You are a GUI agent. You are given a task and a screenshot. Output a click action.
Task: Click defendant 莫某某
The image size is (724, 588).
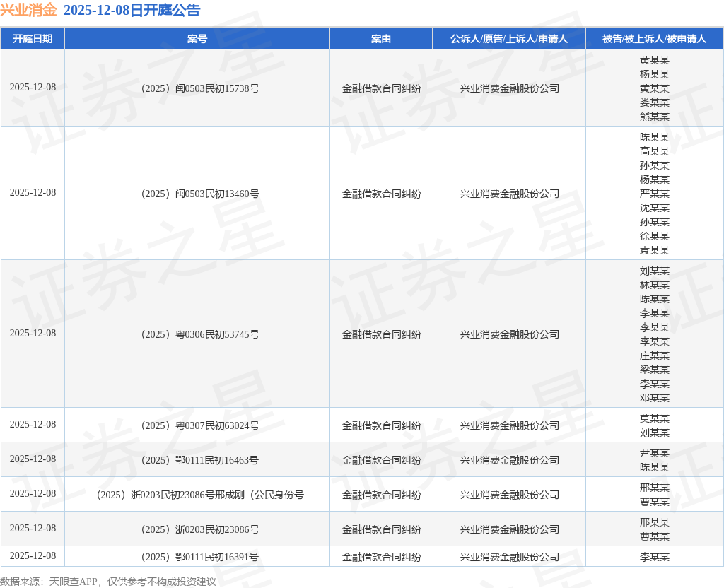[x=654, y=418]
